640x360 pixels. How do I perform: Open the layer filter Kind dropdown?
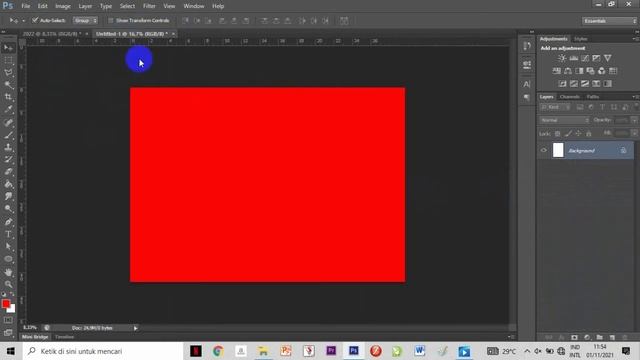[556, 107]
